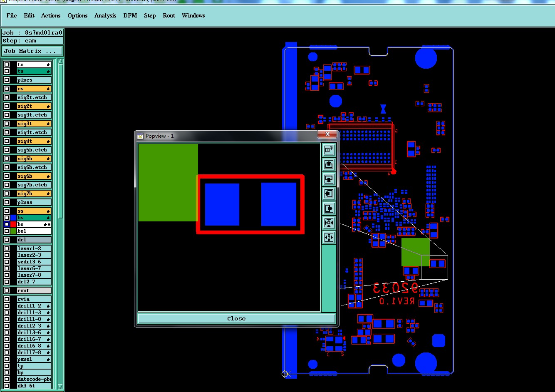Click the hand icon on the 'cs' layer
Screen dimensions: 555x392
(x=48, y=89)
